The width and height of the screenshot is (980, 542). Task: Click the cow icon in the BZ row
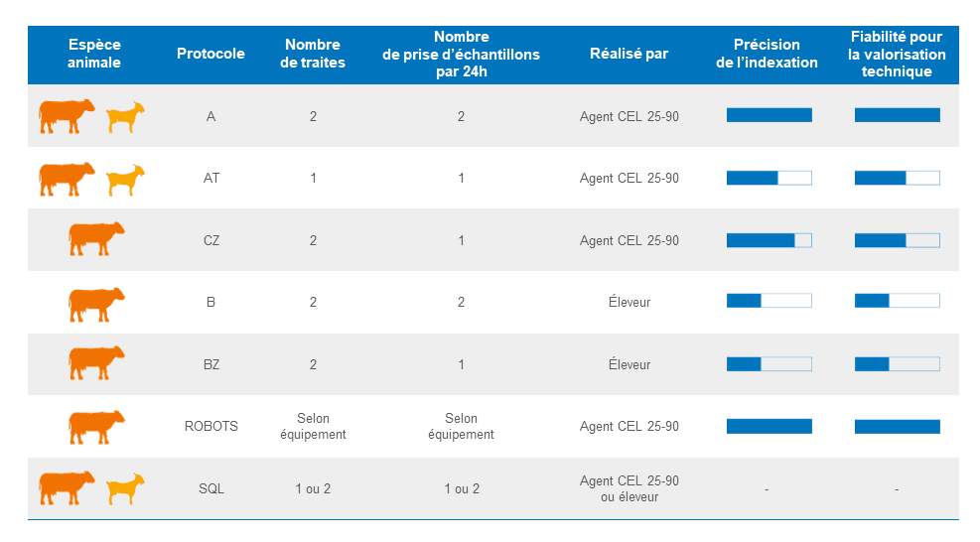[x=96, y=364]
